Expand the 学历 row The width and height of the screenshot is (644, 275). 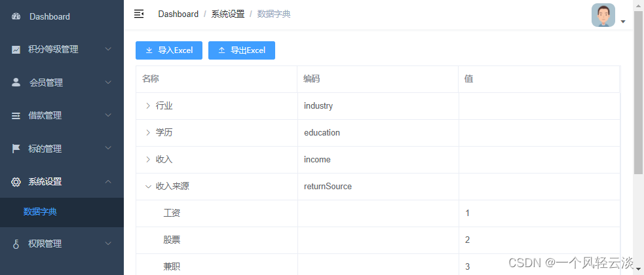click(x=148, y=132)
